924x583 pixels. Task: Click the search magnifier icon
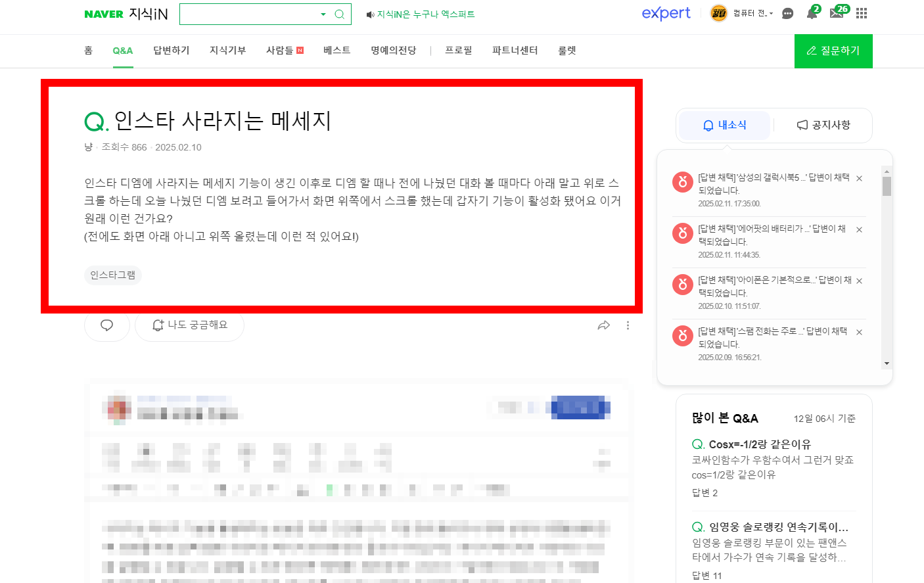pyautogui.click(x=340, y=14)
